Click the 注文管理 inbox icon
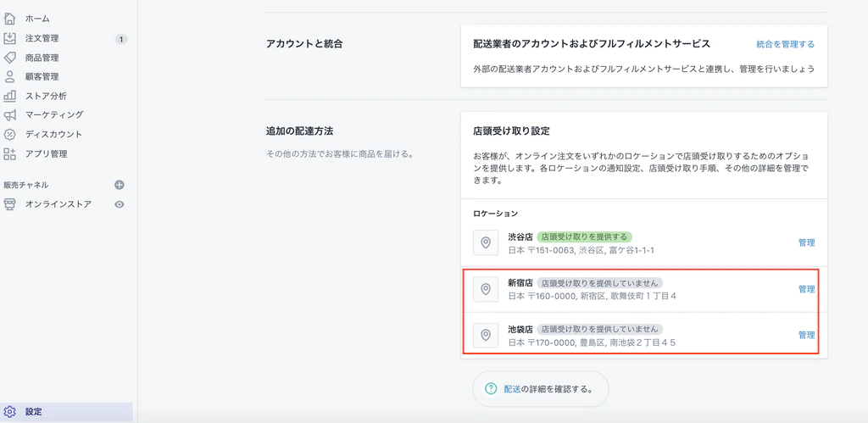 (9, 38)
